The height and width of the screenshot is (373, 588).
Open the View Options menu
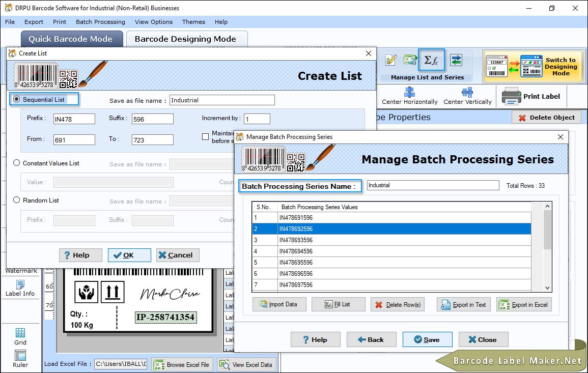point(154,22)
